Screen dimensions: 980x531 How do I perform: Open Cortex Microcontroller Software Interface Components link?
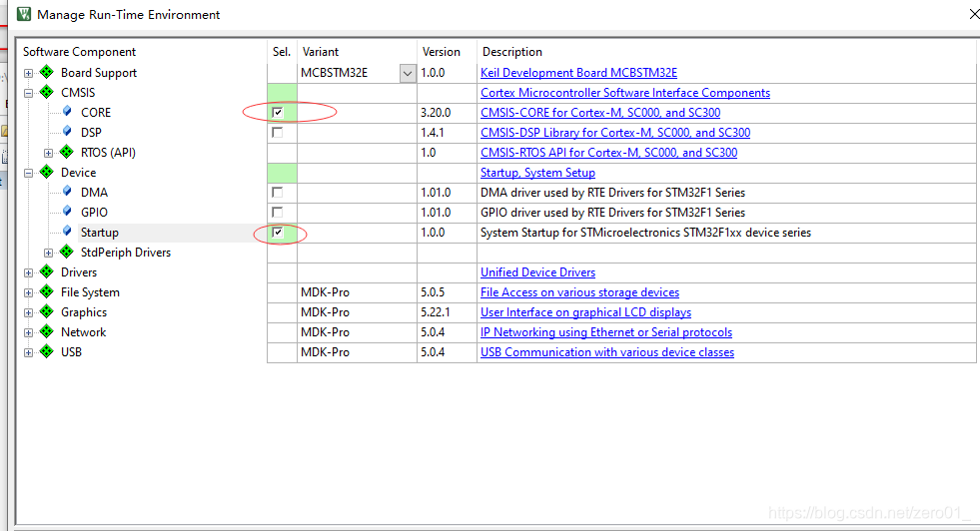625,93
